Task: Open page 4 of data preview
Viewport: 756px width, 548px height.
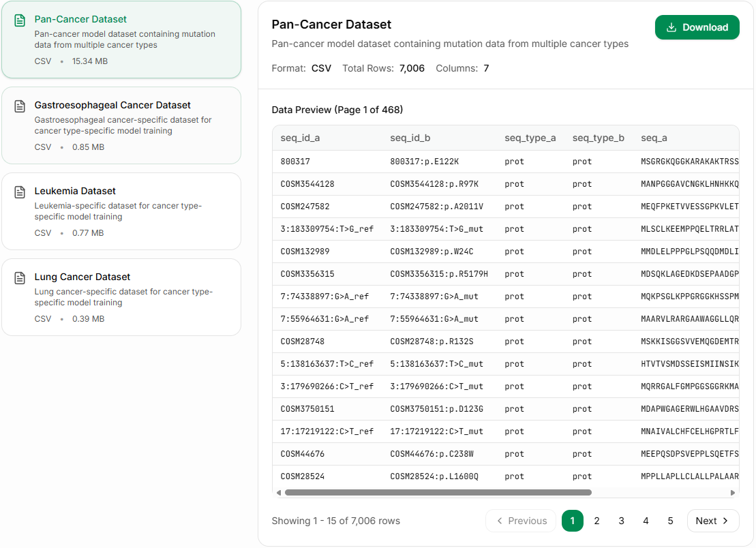Action: click(x=646, y=521)
